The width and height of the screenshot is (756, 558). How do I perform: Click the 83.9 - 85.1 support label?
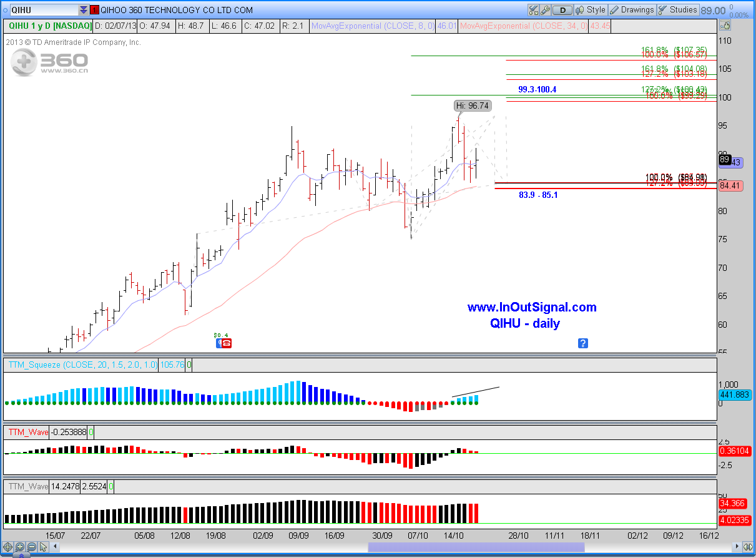538,195
